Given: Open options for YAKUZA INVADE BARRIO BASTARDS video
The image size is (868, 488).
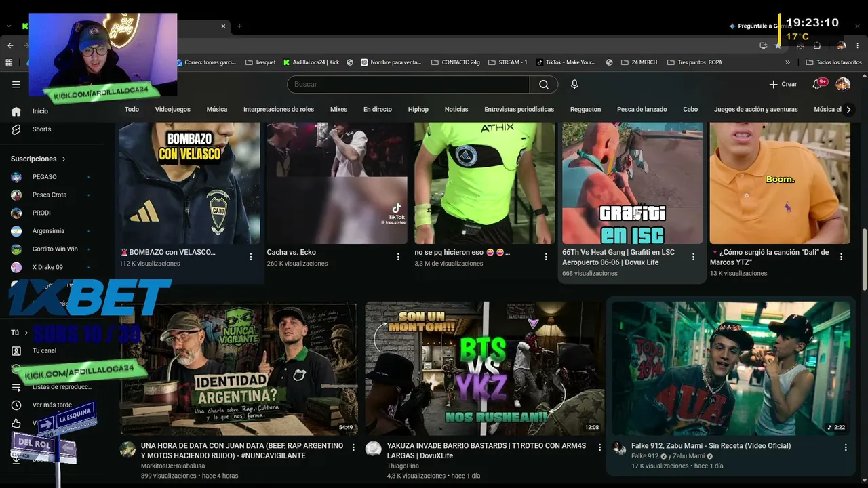Looking at the screenshot, I should click(599, 447).
